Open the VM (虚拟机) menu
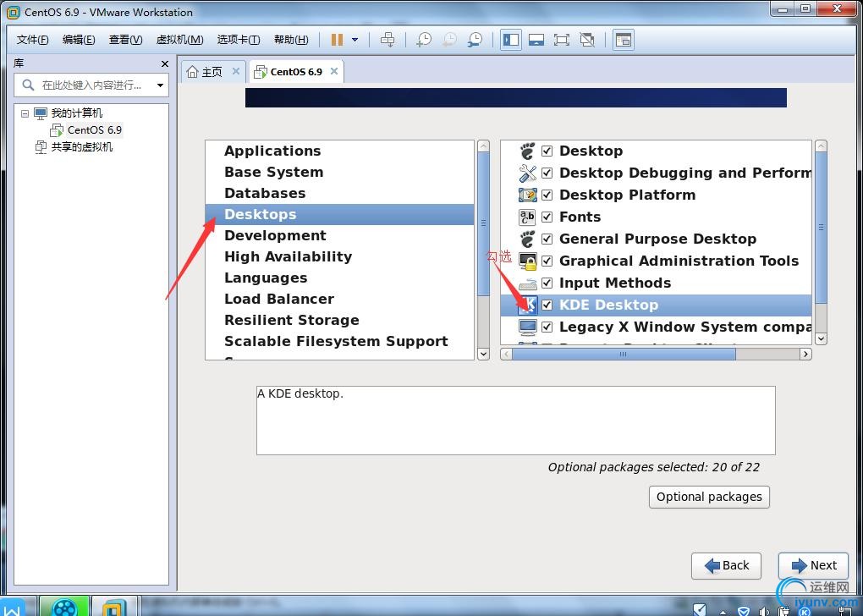This screenshot has width=863, height=616. [179, 40]
